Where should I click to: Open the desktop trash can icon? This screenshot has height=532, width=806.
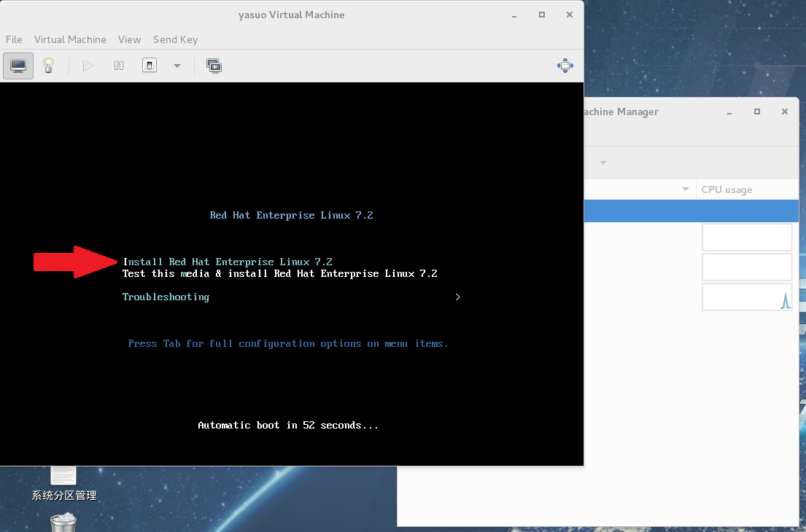pos(63,523)
